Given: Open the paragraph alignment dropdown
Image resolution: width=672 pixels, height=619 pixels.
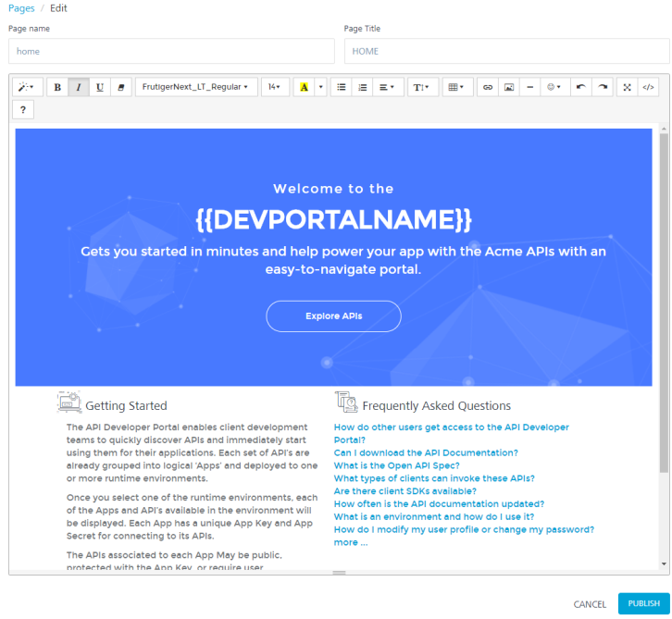Looking at the screenshot, I should point(388,87).
